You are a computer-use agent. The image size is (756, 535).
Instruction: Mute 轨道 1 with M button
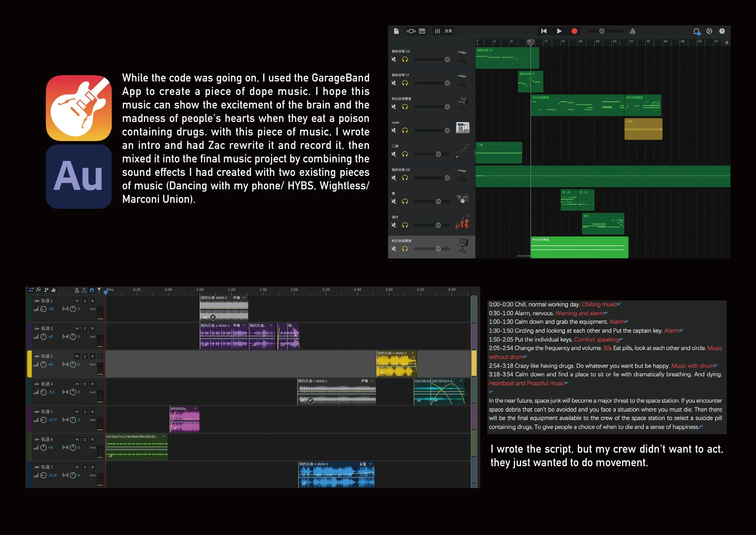[77, 301]
